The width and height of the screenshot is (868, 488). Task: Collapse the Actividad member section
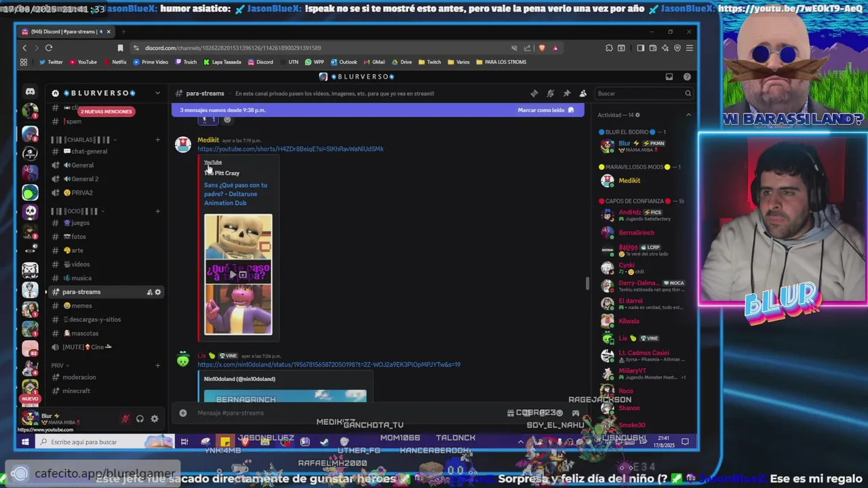coord(688,115)
